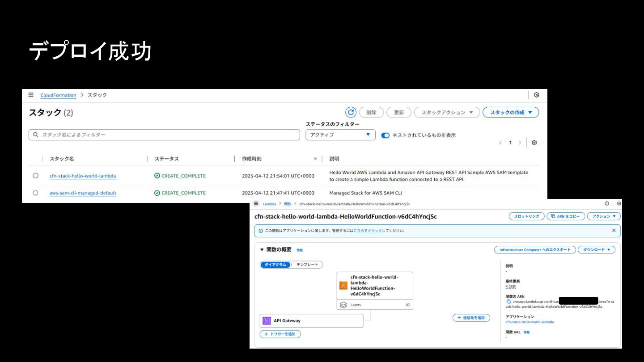The width and height of the screenshot is (644, 362).
Task: Open the aws-sam-cli-managed-default stack link
Action: [x=83, y=193]
